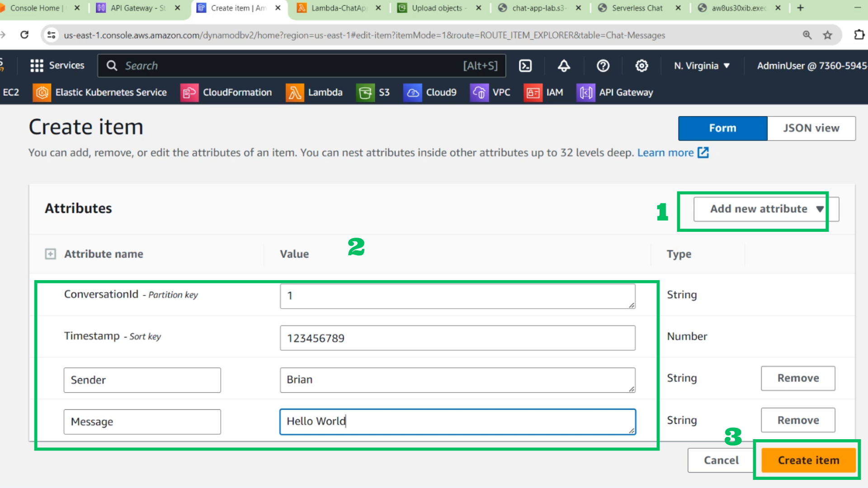Switch to Lambda-ChatApp browser tab
Viewport: 868px width, 488px height.
tap(339, 8)
